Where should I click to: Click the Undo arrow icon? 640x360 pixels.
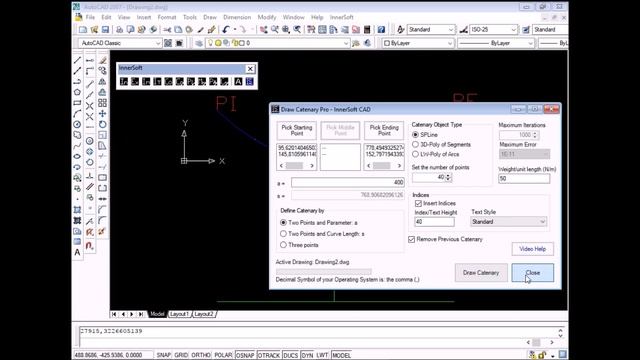[226, 29]
